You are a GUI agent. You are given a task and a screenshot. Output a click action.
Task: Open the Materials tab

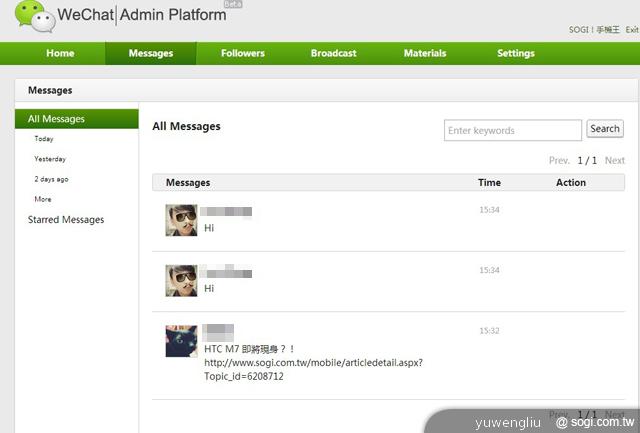coord(425,53)
